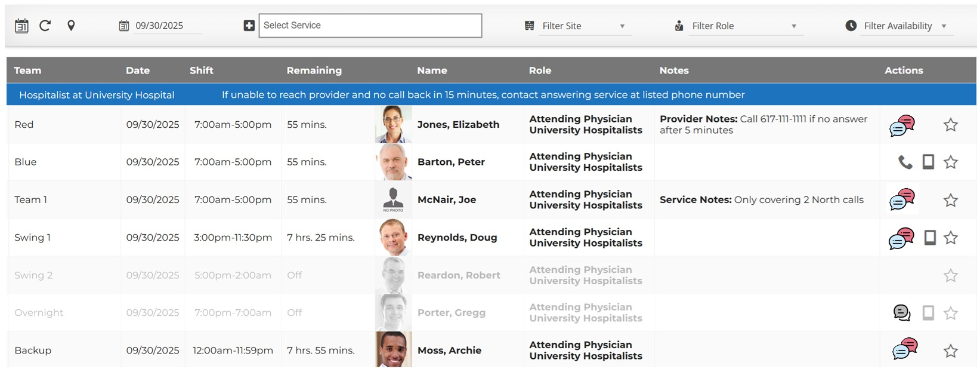This screenshot has width=980, height=372.
Task: Click the Shift column header
Action: coord(201,70)
